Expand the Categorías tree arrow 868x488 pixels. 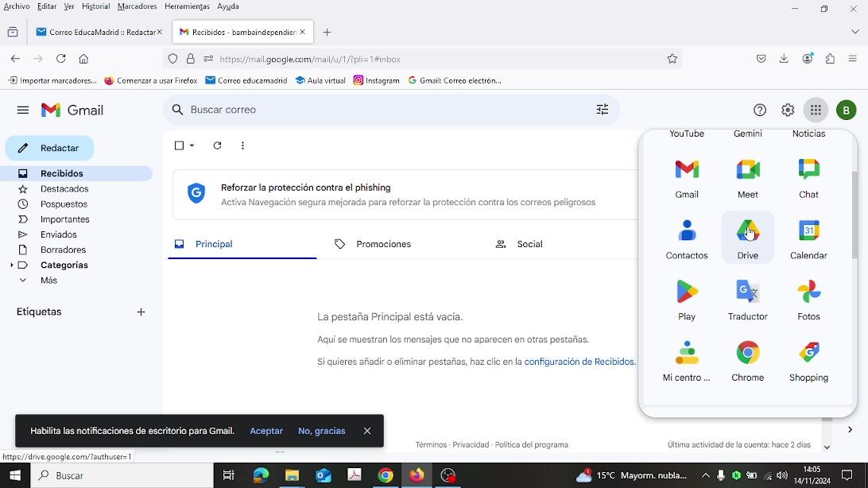point(12,265)
